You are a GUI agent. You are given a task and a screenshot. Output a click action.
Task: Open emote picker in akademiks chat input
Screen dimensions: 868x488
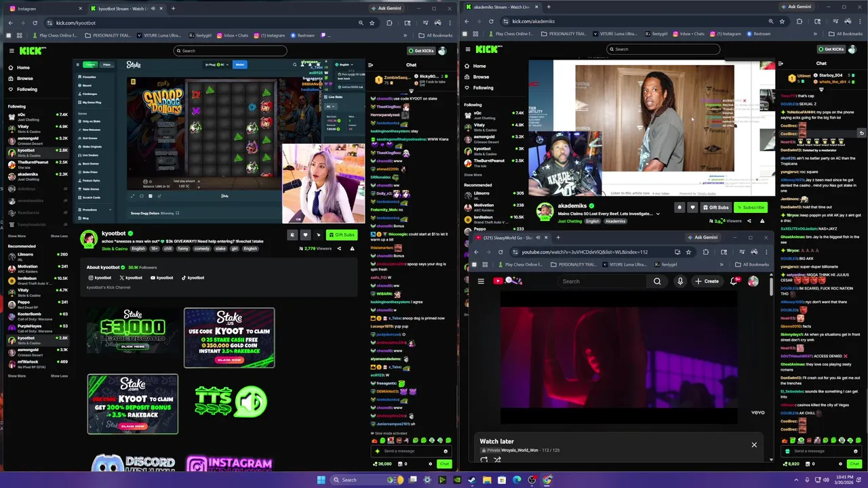pos(856,451)
